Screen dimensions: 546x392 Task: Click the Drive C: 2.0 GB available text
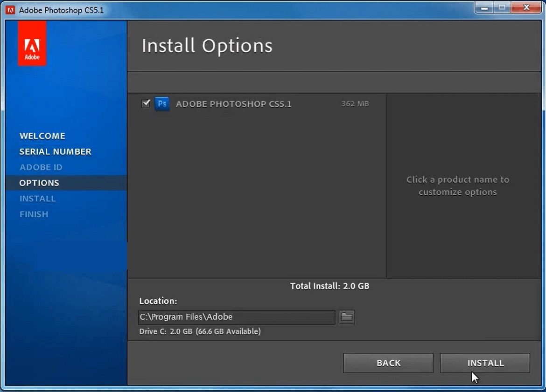coord(200,331)
